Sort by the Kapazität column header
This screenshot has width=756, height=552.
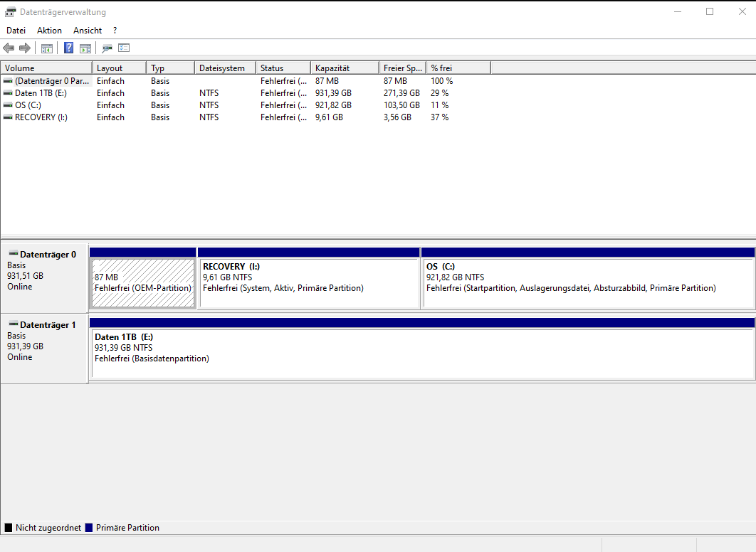(345, 68)
